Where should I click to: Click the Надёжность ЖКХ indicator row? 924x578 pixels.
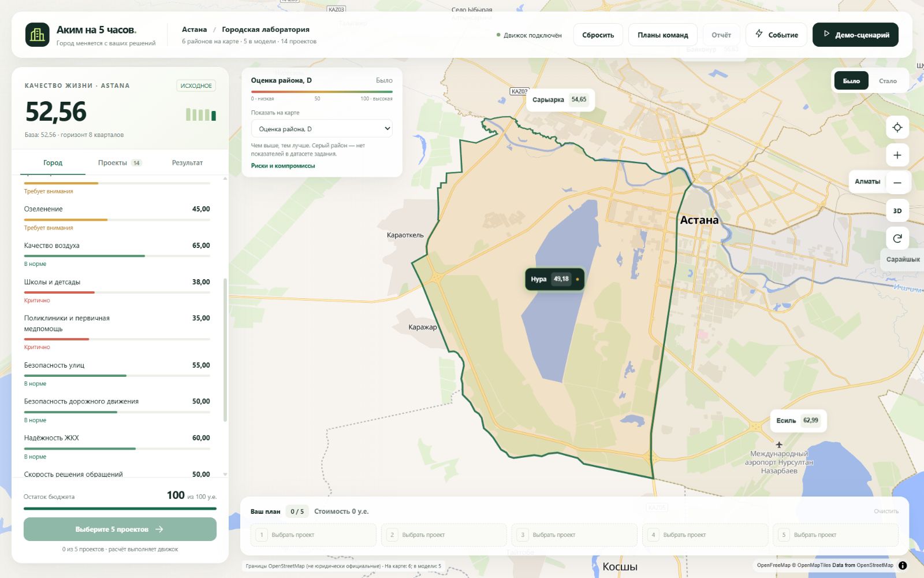point(117,447)
